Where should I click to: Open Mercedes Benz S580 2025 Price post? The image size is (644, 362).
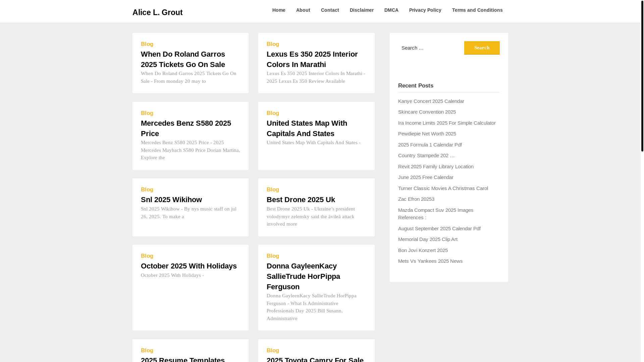(186, 128)
